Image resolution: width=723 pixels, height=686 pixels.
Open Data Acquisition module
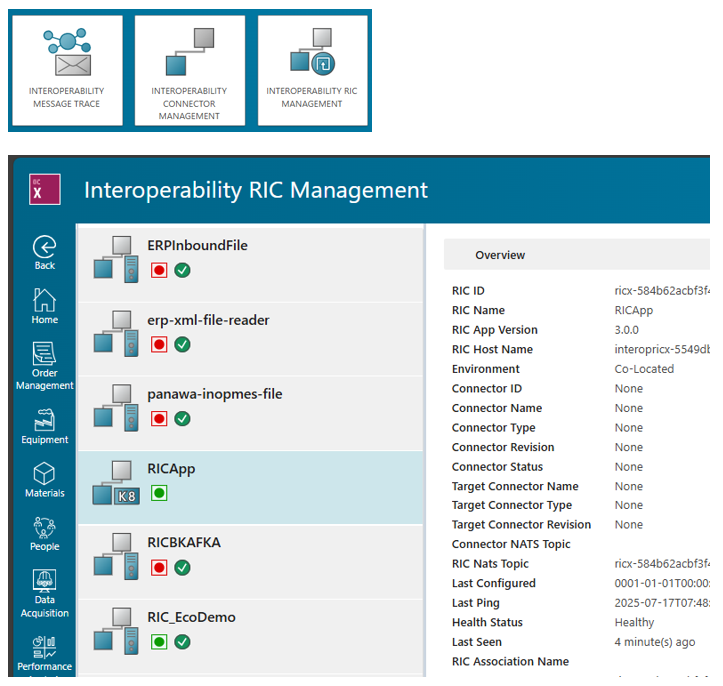pos(44,593)
